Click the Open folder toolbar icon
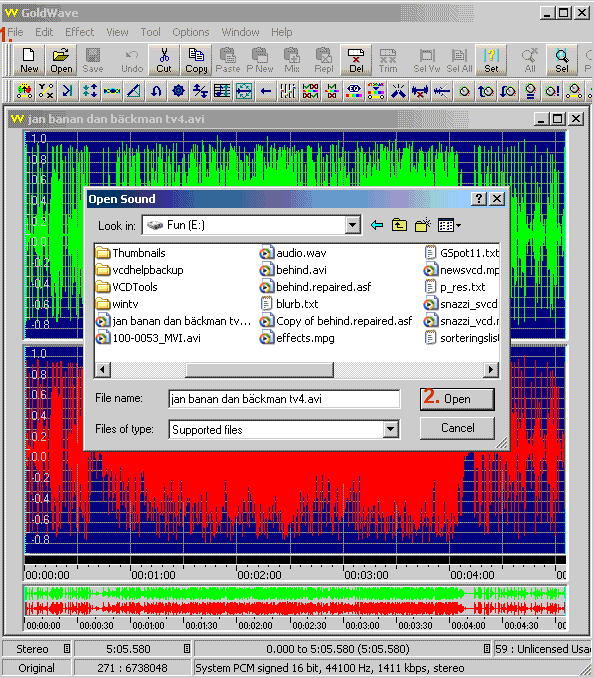594x678 pixels. pyautogui.click(x=61, y=60)
